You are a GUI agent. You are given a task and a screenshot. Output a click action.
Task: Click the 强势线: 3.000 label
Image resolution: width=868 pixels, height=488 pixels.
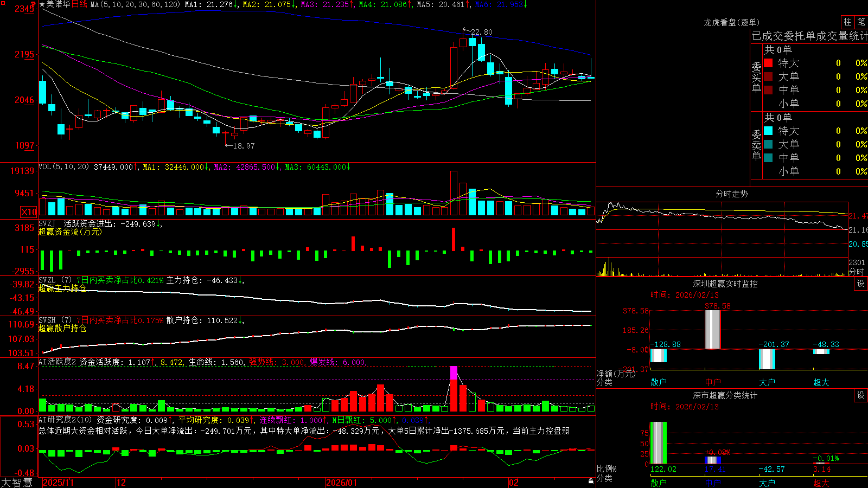(x=277, y=362)
